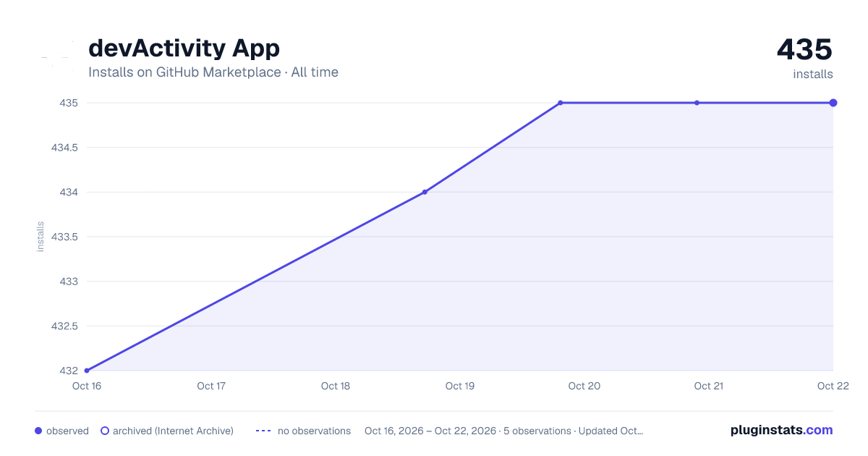Click the Oct 19 x-axis label
This screenshot has width=868, height=456.
(460, 386)
